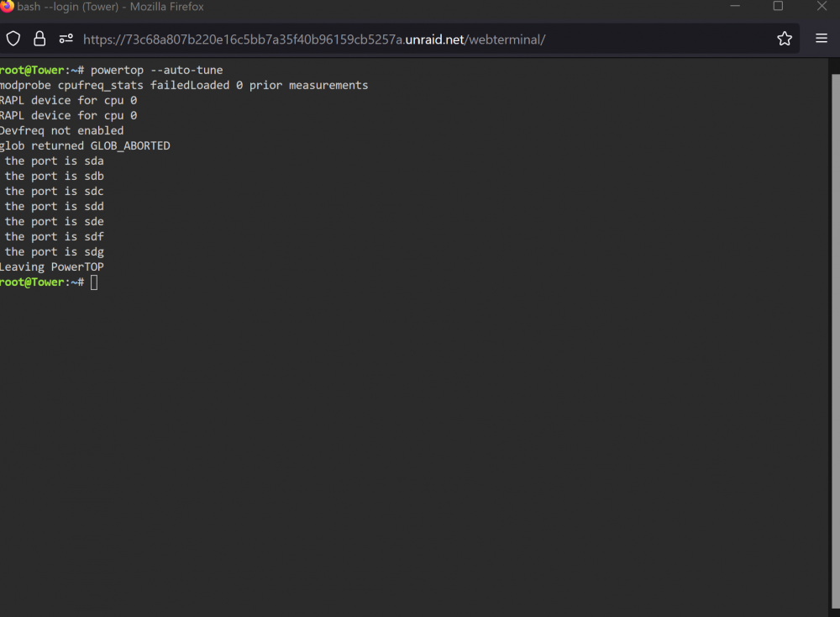
Task: Click the 'Devfreq not enabled' message
Action: tap(61, 131)
